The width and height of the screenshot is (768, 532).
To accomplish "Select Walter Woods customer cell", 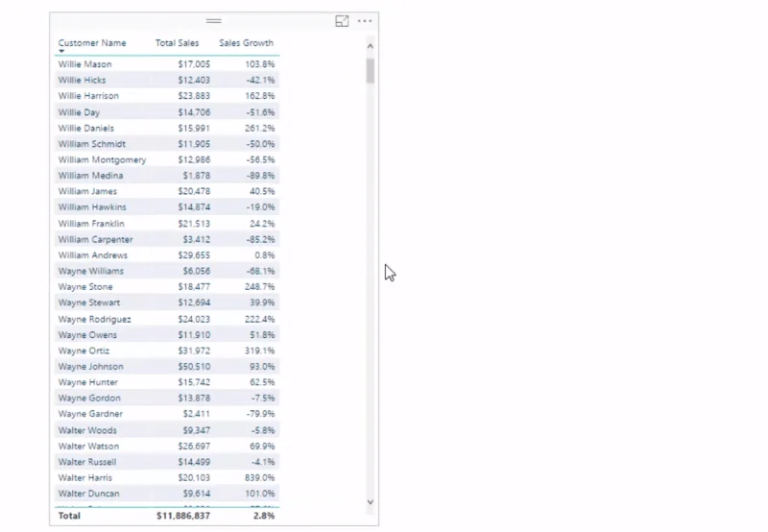I will click(x=87, y=430).
